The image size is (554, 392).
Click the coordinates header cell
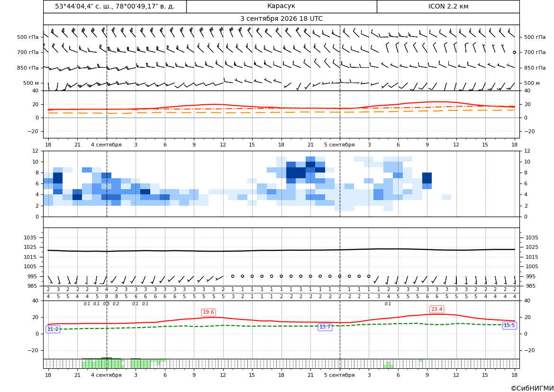point(115,6)
